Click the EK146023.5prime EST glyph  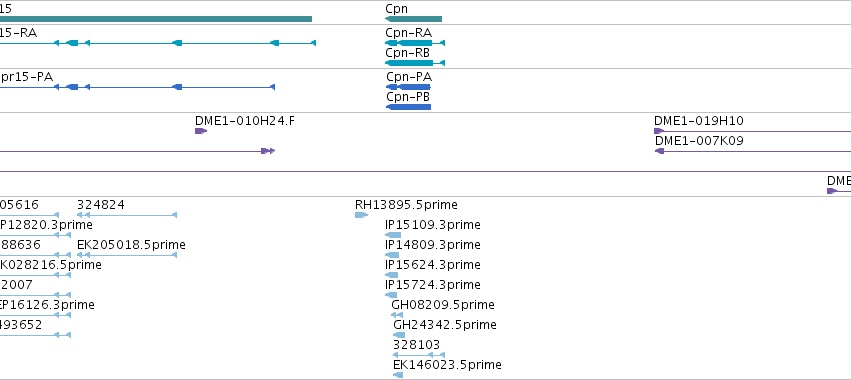point(398,375)
